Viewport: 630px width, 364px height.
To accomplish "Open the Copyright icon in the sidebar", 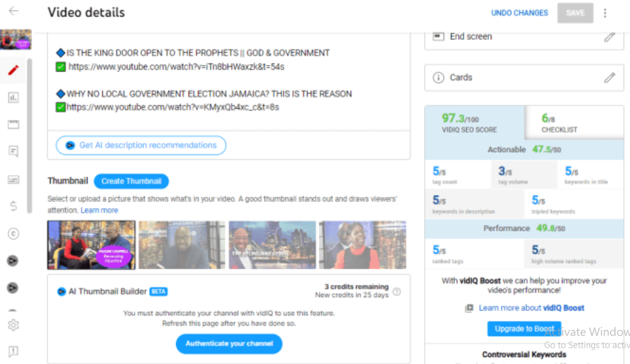I will tap(14, 234).
